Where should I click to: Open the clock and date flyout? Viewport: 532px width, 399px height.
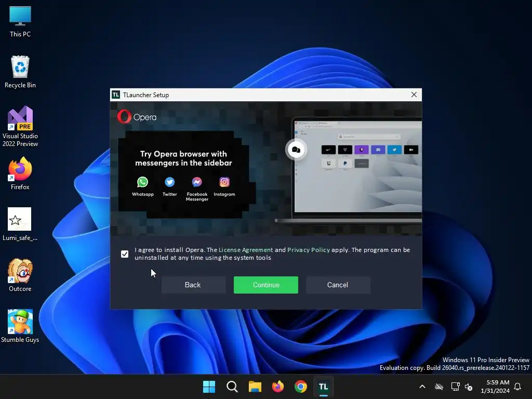(495, 387)
